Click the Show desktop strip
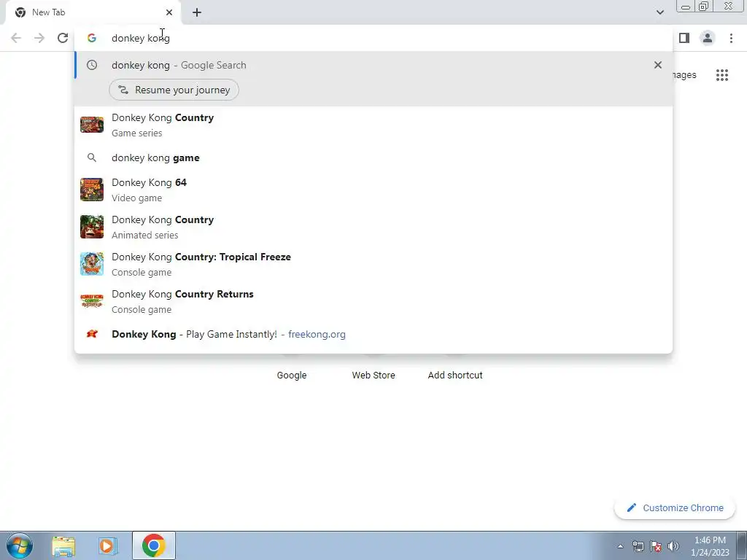Image resolution: width=747 pixels, height=560 pixels. tap(742, 545)
